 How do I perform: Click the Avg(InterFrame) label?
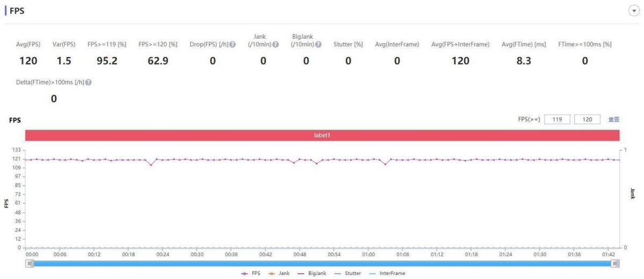point(397,45)
